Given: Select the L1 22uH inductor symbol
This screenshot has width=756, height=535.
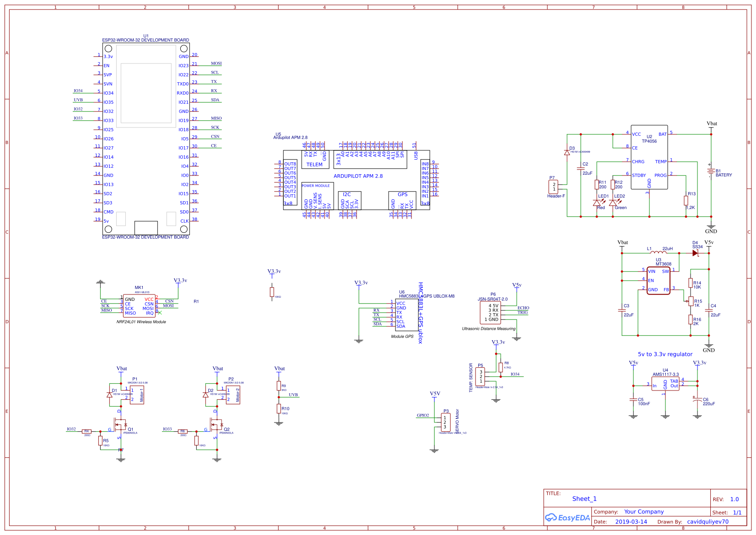Looking at the screenshot, I should 658,252.
